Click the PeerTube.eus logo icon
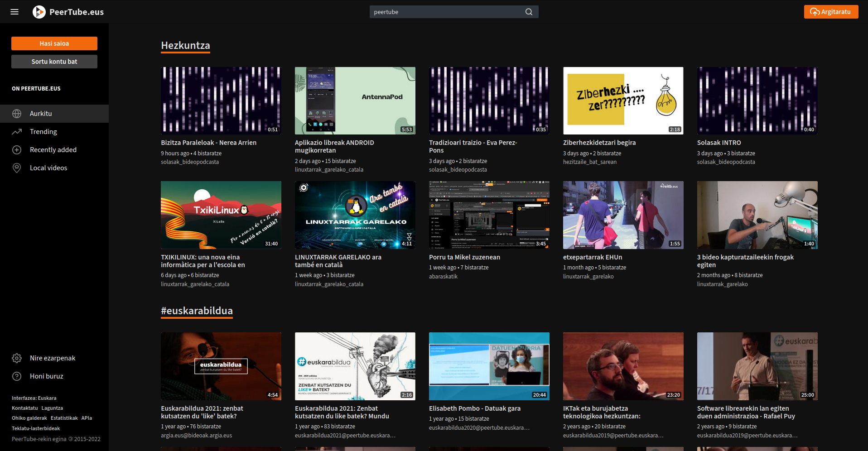The image size is (868, 451). 39,12
